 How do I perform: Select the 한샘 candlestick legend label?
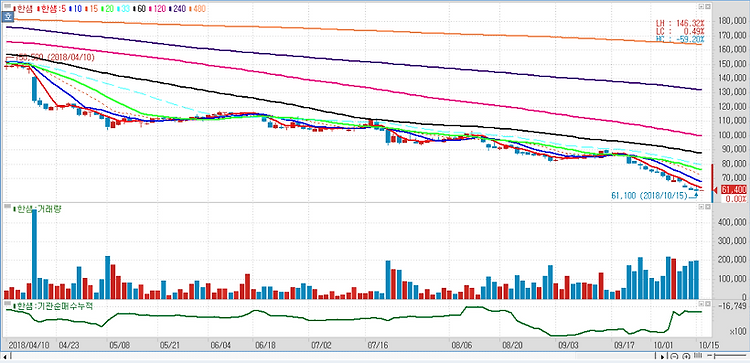[22, 8]
